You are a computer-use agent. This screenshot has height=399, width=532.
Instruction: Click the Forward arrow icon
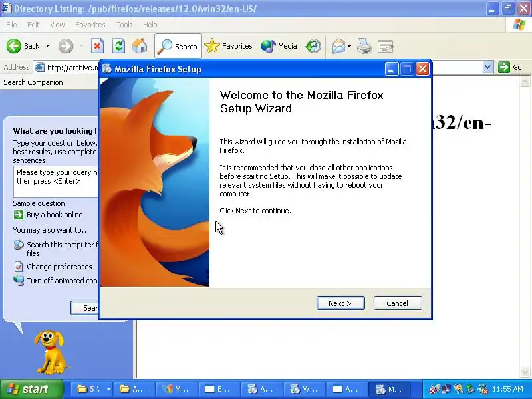66,46
